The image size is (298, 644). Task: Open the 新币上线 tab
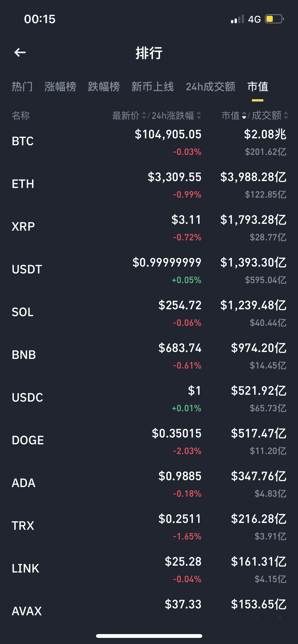pyautogui.click(x=153, y=87)
